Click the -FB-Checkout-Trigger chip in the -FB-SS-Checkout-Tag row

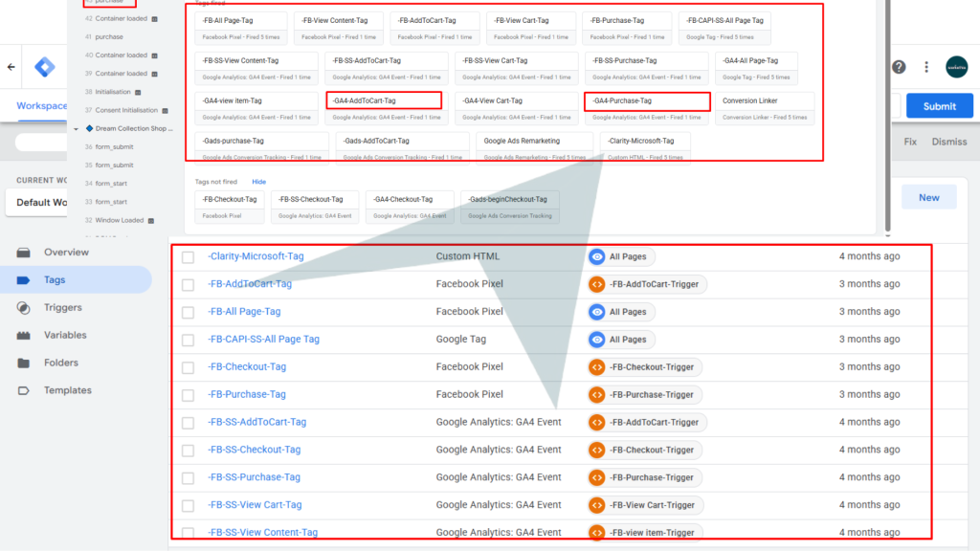[x=644, y=450]
